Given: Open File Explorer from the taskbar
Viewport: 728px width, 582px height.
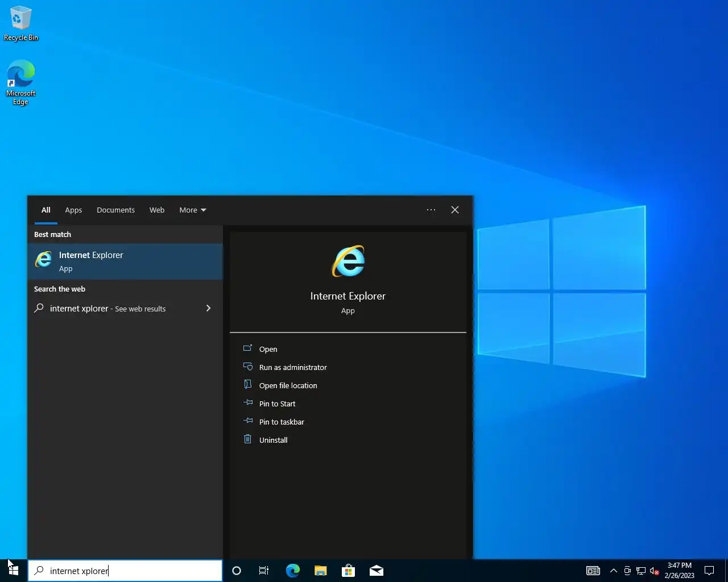Looking at the screenshot, I should (x=321, y=571).
